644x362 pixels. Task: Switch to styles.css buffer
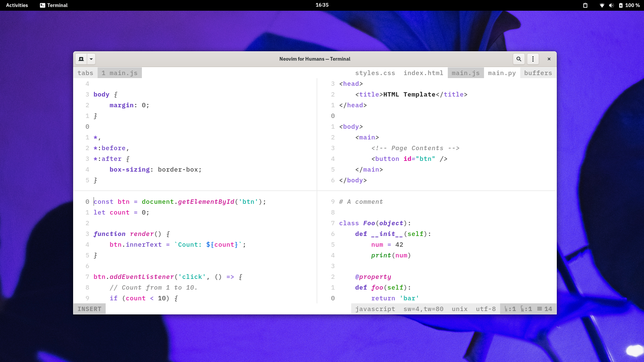(x=375, y=73)
